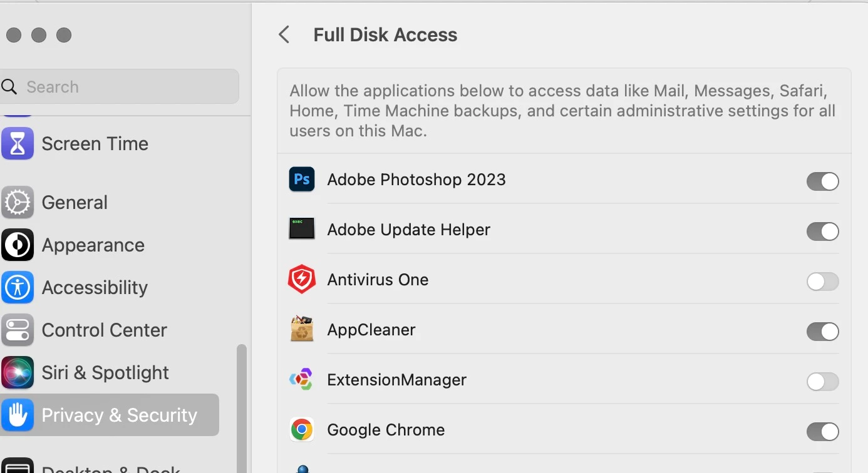Click the Google Chrome label

click(386, 430)
